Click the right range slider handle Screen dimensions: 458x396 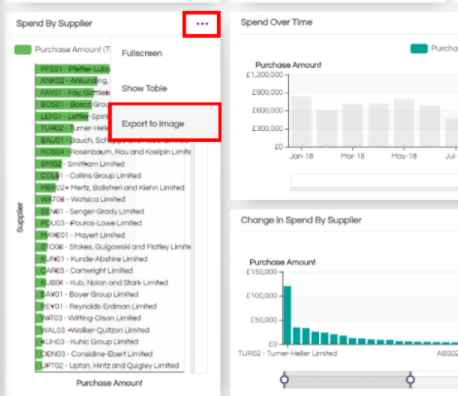point(410,379)
